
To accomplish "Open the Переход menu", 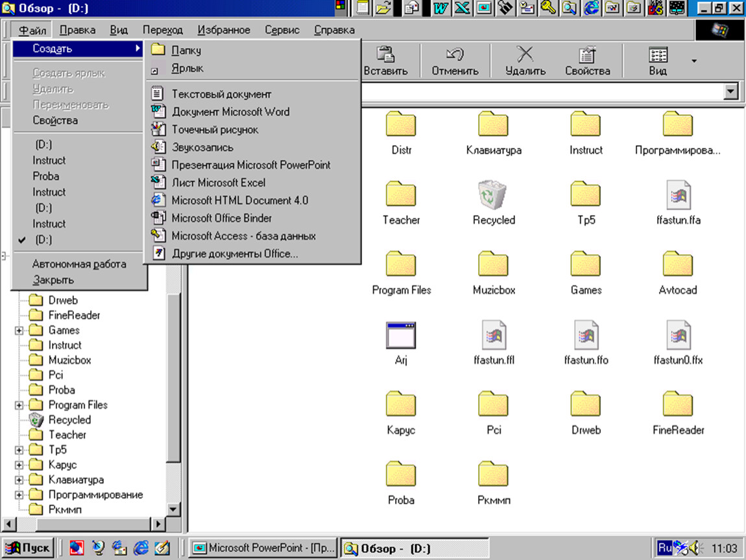I will 163,30.
